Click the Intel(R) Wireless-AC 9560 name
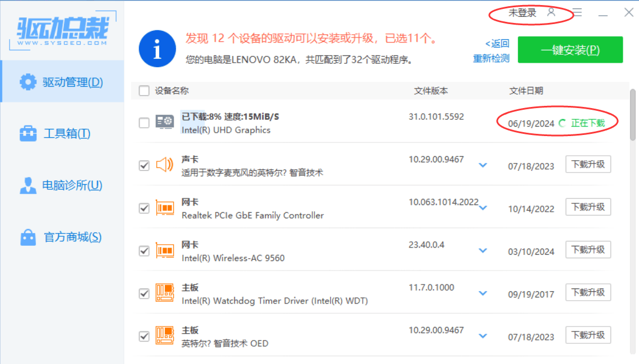The height and width of the screenshot is (364, 639). [x=233, y=258]
